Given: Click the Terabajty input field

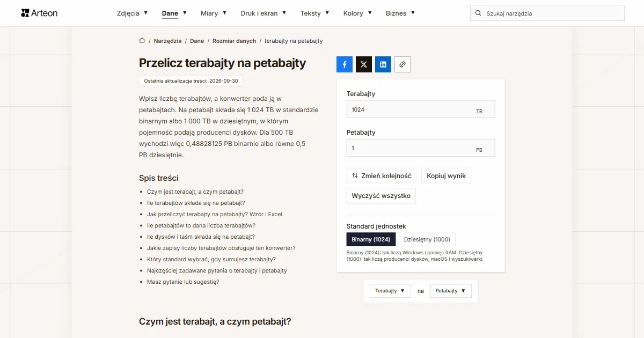Looking at the screenshot, I should pyautogui.click(x=421, y=109).
